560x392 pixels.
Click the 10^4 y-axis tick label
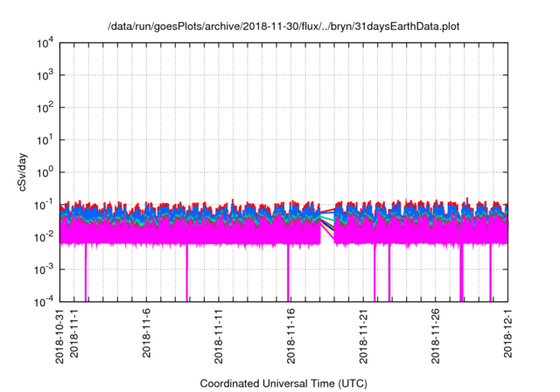click(x=45, y=44)
